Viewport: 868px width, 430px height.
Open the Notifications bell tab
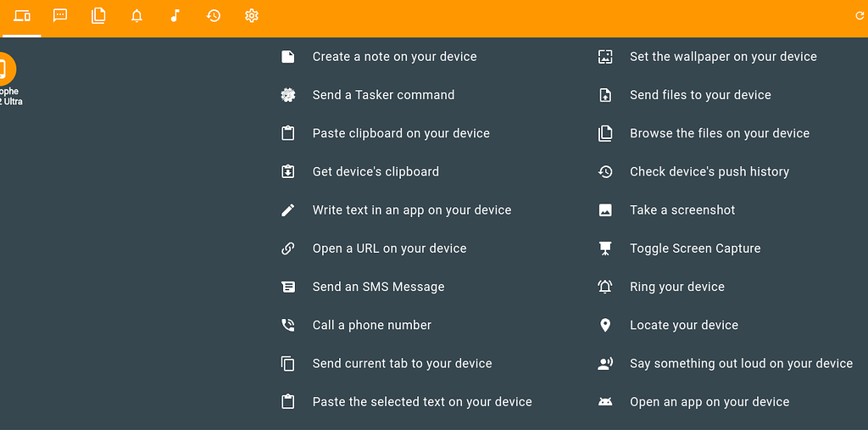click(x=136, y=16)
